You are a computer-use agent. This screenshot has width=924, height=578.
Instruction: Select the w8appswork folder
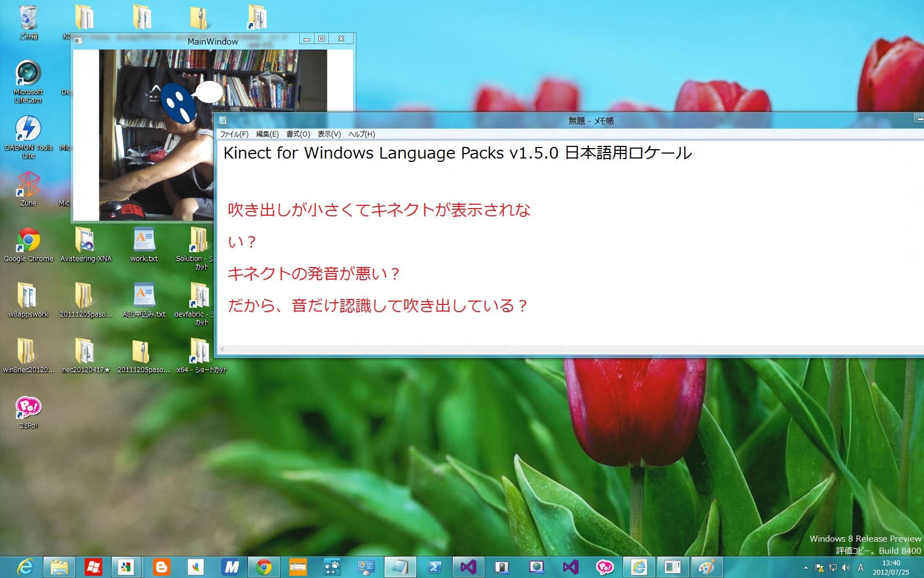pyautogui.click(x=28, y=301)
